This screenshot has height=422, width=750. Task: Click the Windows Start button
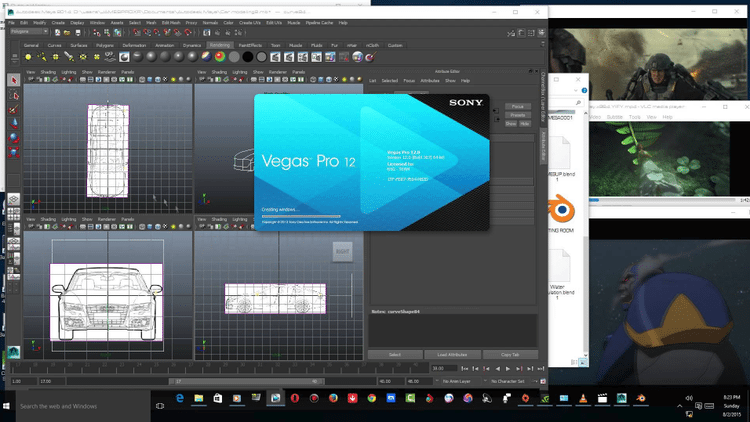[7, 406]
